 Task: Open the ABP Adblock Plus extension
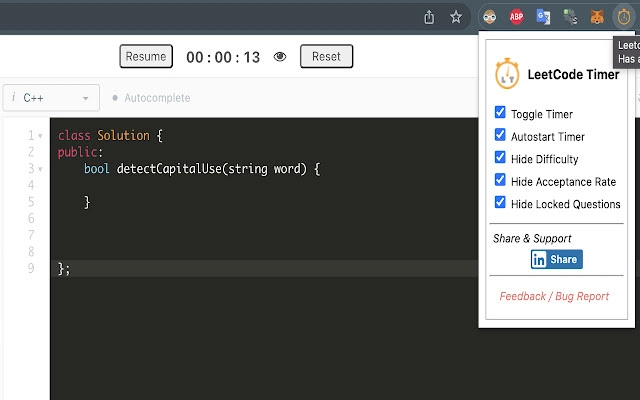(x=517, y=16)
